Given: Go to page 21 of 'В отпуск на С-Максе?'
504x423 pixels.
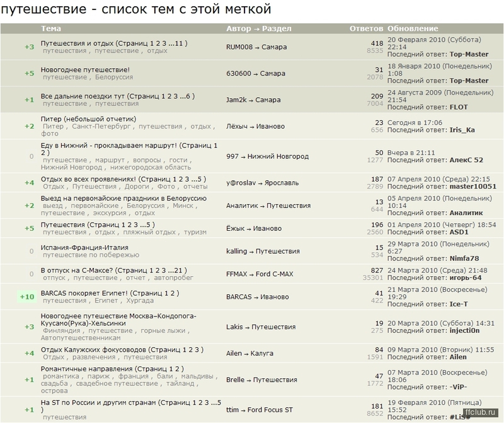Looking at the screenshot, I should (178, 270).
